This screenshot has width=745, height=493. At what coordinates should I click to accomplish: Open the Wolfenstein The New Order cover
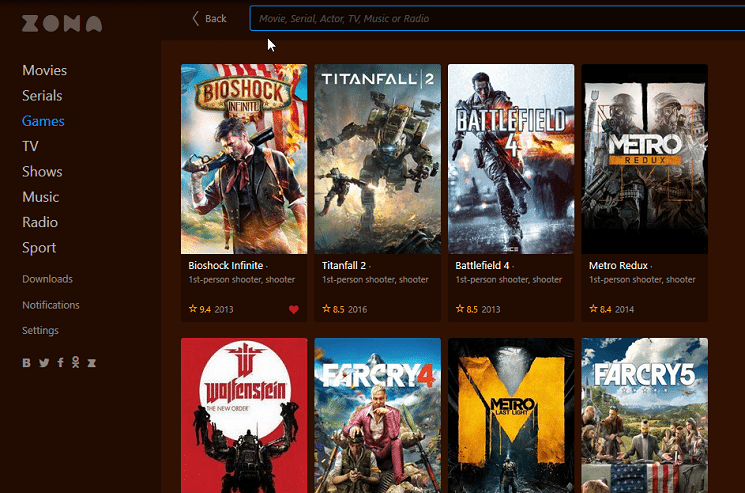(x=244, y=416)
